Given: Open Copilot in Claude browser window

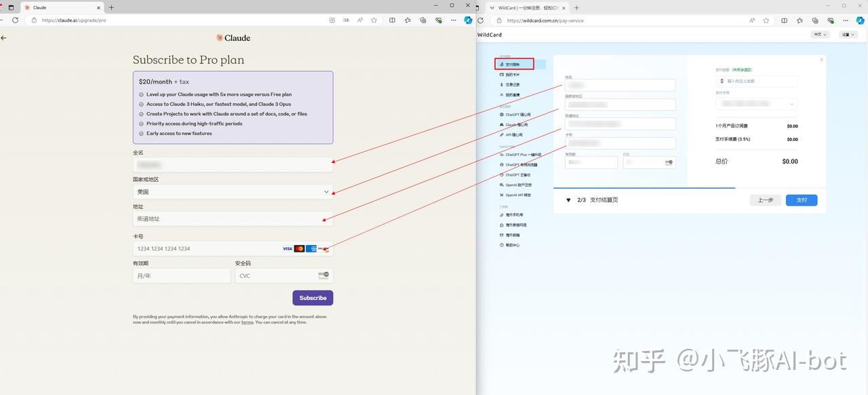Looking at the screenshot, I should [x=468, y=20].
